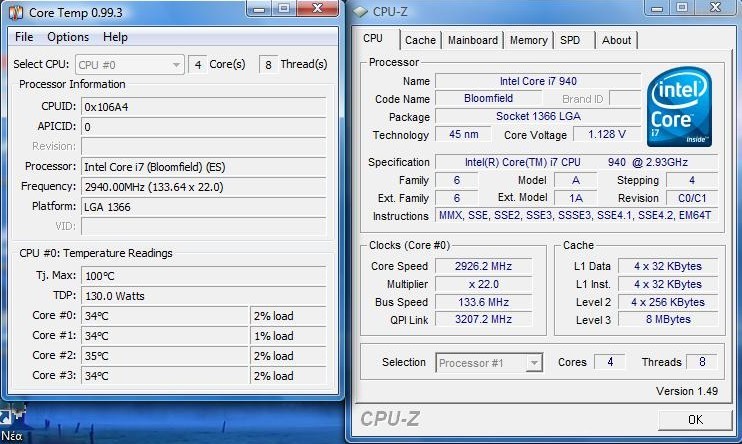Click the Specification value in CPU-Z
This screenshot has height=444, width=742.
[x=576, y=162]
